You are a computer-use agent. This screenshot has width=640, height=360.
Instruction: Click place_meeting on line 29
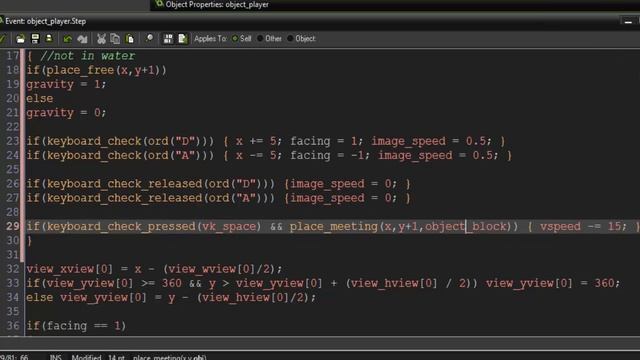tap(334, 227)
